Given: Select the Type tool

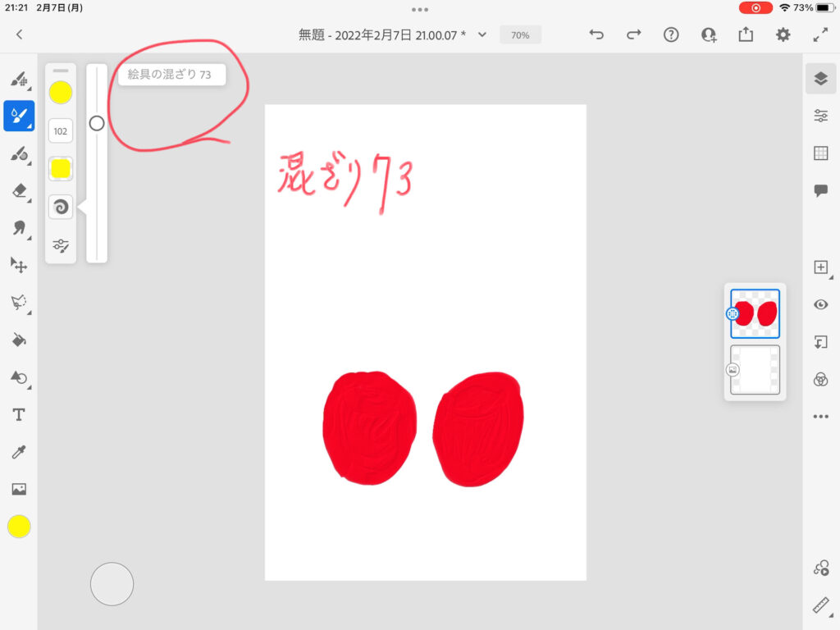Looking at the screenshot, I should point(19,415).
